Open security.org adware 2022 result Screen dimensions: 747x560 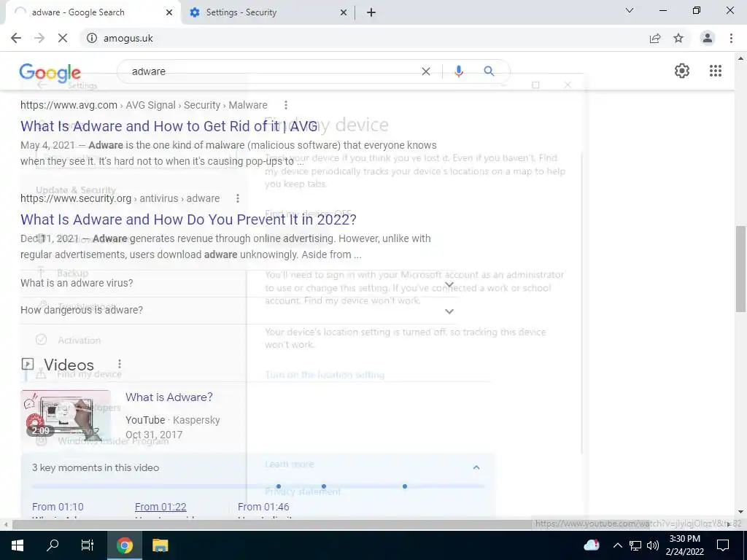point(188,219)
